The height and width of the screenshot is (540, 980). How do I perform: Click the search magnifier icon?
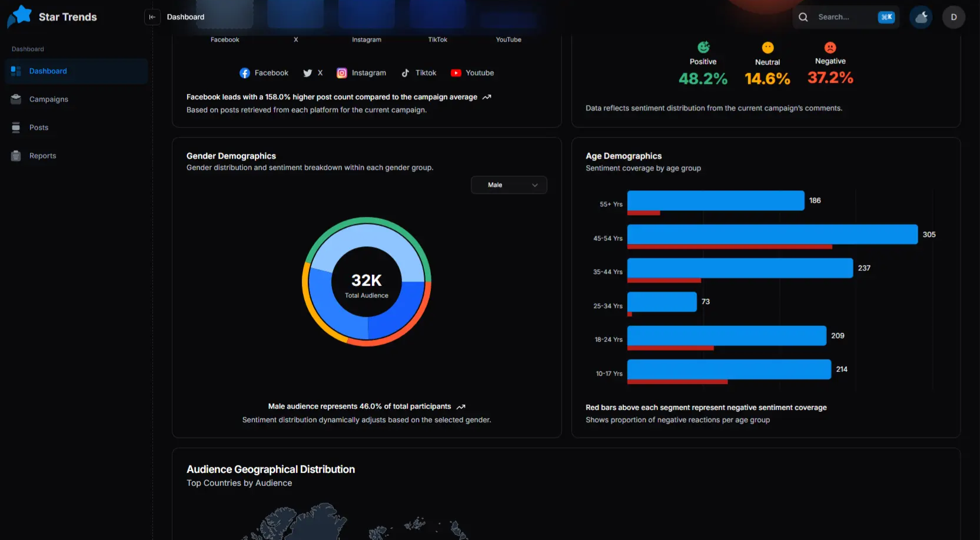click(x=803, y=17)
